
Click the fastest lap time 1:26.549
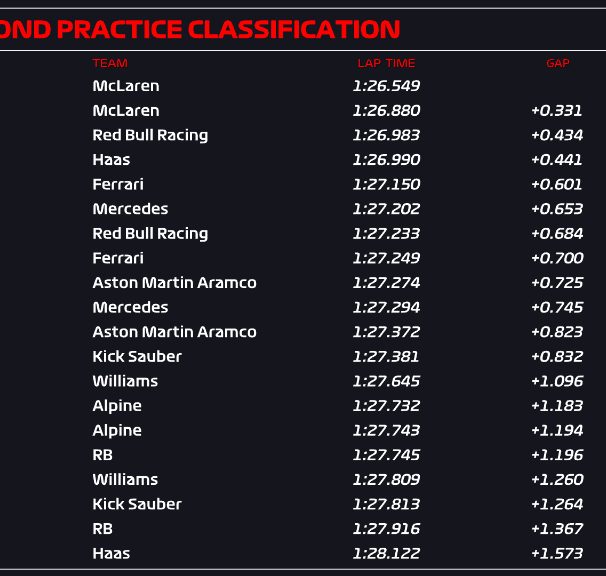click(386, 86)
